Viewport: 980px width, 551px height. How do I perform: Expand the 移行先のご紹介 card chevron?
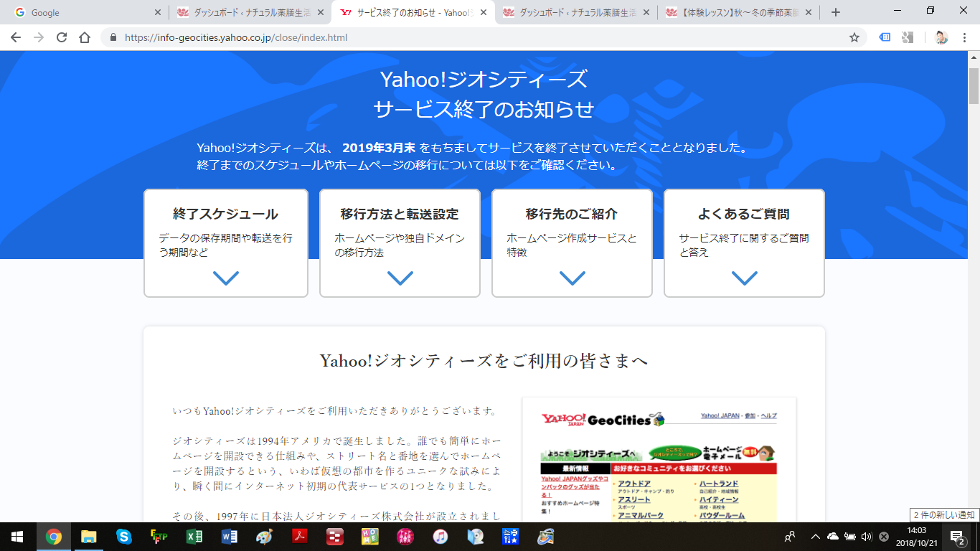[572, 278]
